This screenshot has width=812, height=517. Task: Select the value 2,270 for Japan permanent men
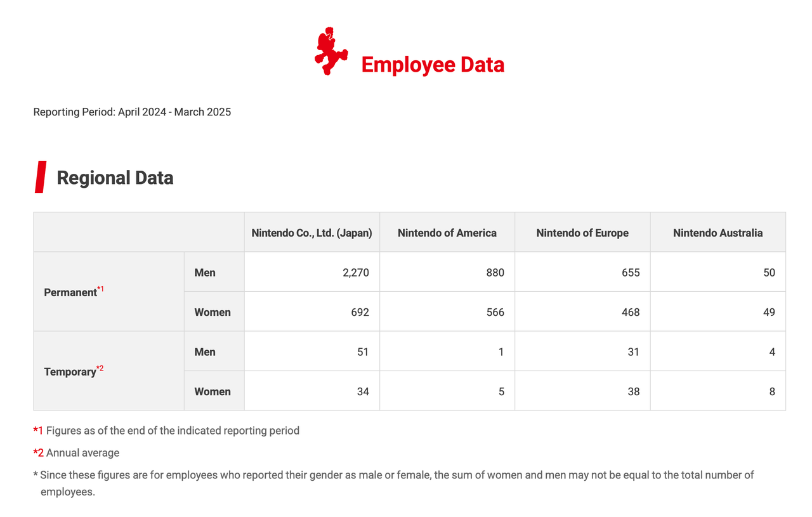pos(355,273)
